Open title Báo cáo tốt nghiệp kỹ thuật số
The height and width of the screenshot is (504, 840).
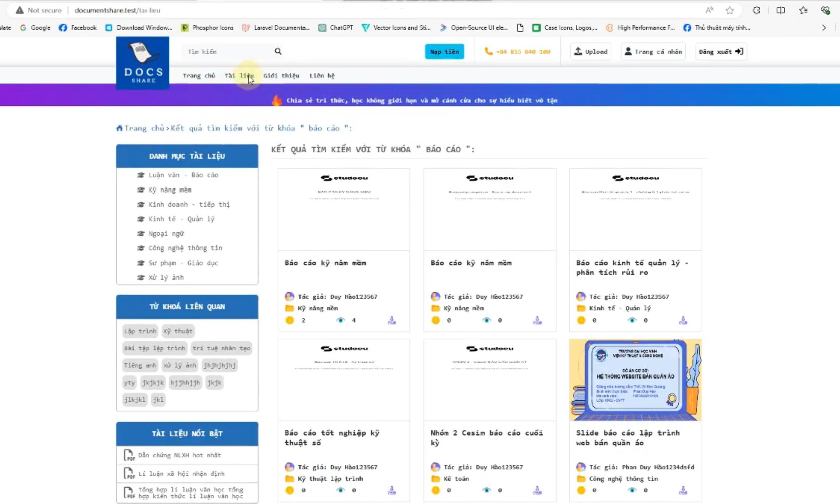(332, 438)
